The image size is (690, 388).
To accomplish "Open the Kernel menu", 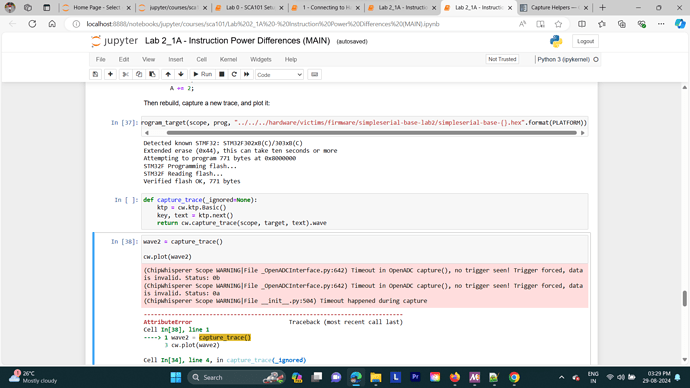I will point(228,59).
